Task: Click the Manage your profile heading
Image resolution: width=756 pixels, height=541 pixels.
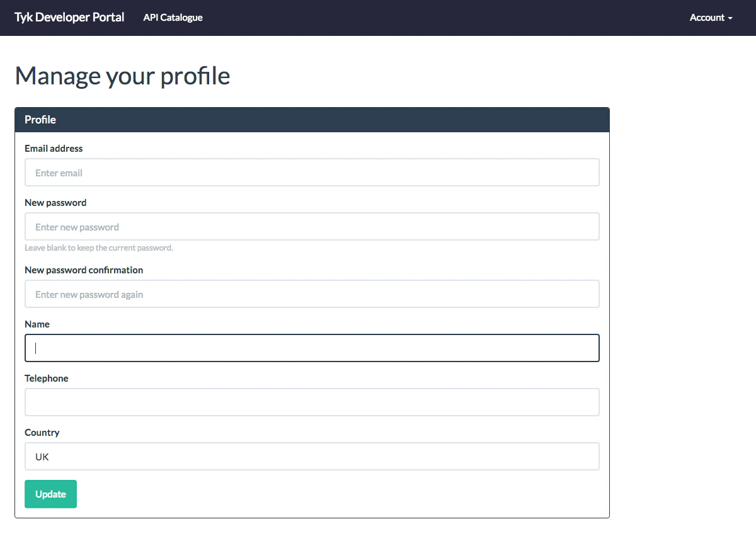Action: [x=122, y=76]
